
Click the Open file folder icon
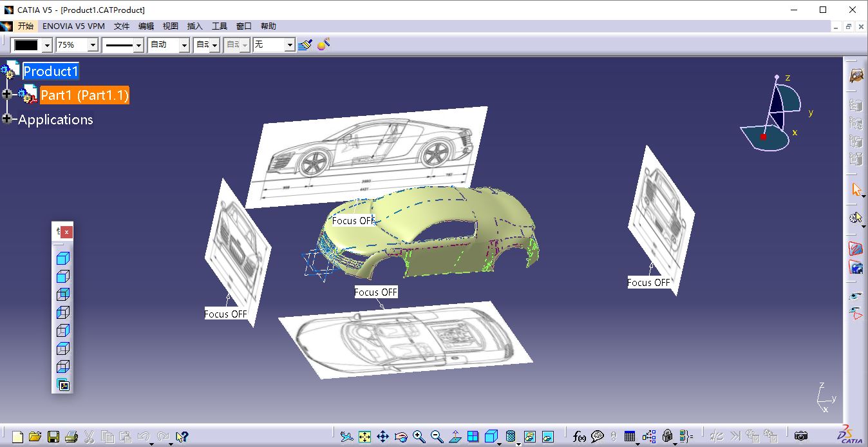coord(35,437)
